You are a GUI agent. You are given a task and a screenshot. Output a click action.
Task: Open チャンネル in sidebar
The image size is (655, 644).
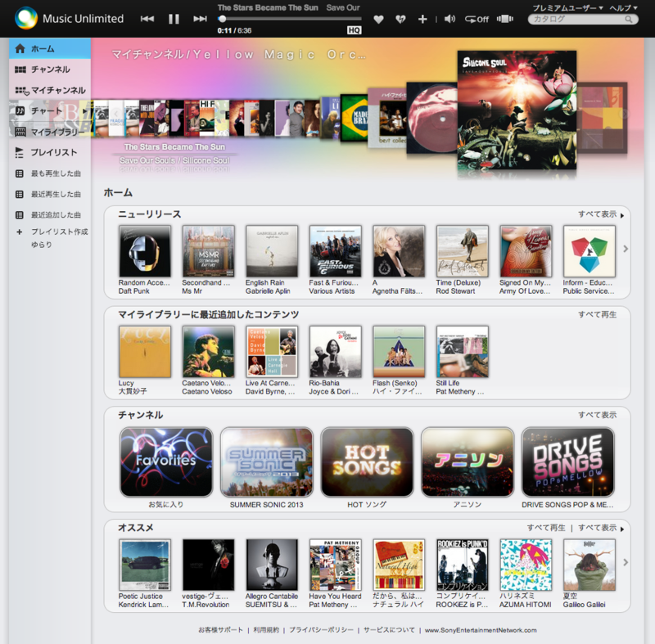click(x=50, y=70)
